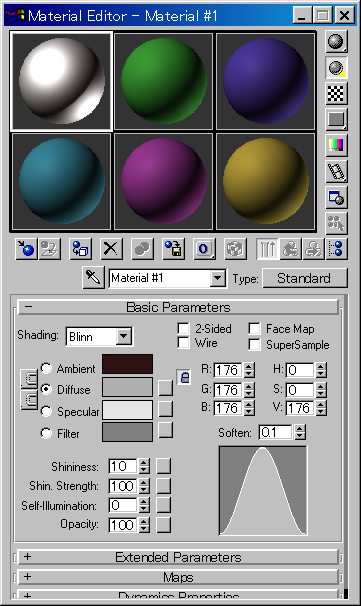The image size is (361, 606).
Task: Click the Video Color Check icon
Action: coord(336,145)
